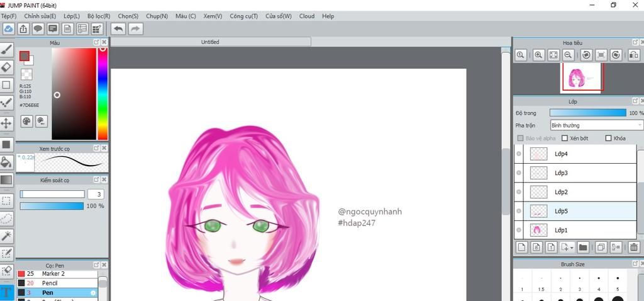644x301 pixels.
Task: Toggle visibility of layer Lớp5
Action: pyautogui.click(x=519, y=211)
